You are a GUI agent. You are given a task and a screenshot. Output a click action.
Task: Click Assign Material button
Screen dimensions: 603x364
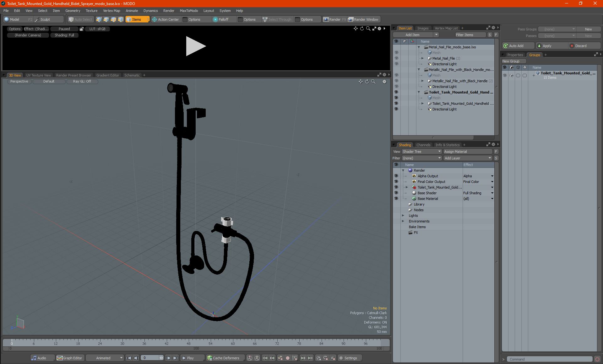tap(468, 152)
